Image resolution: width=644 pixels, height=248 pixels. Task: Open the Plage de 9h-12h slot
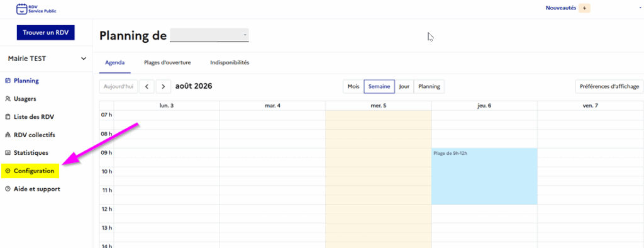click(x=484, y=176)
